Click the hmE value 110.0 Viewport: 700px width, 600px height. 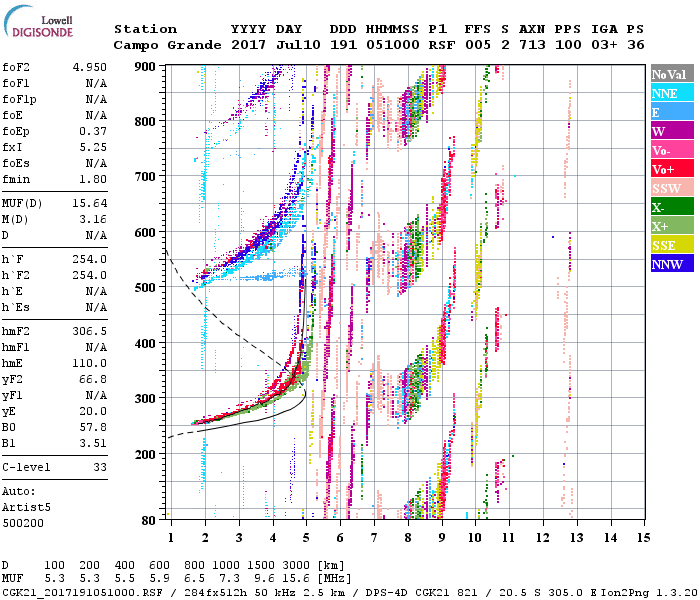click(90, 363)
